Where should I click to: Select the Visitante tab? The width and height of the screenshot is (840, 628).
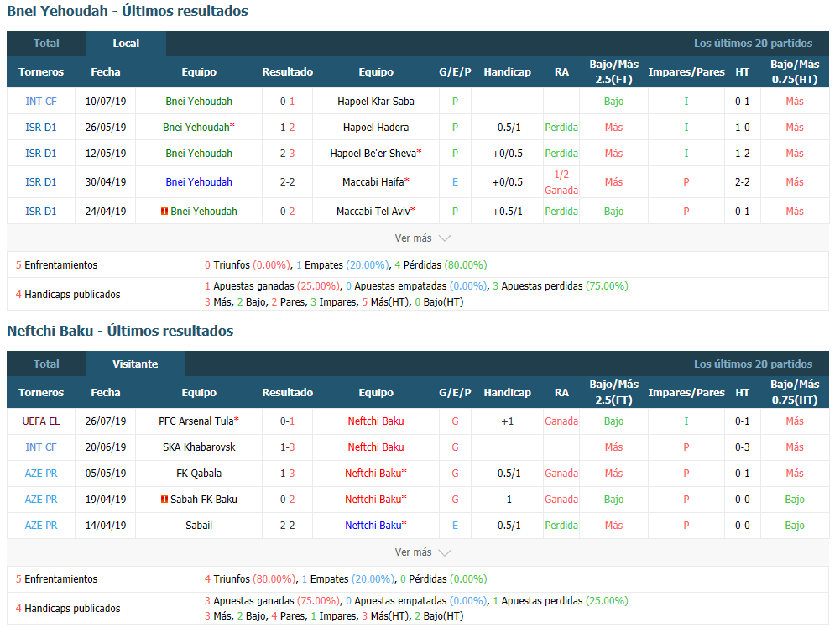pos(135,364)
